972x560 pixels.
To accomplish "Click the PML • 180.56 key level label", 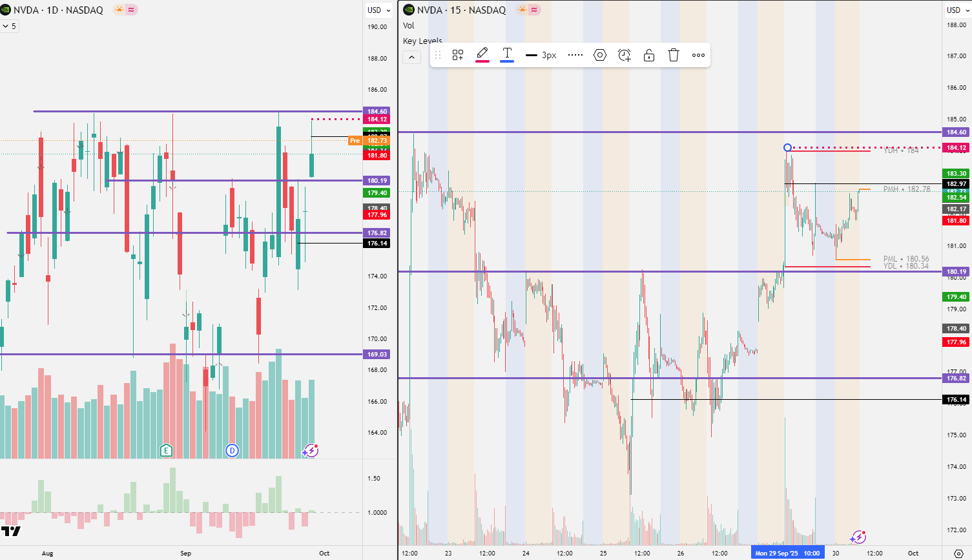I will point(906,259).
